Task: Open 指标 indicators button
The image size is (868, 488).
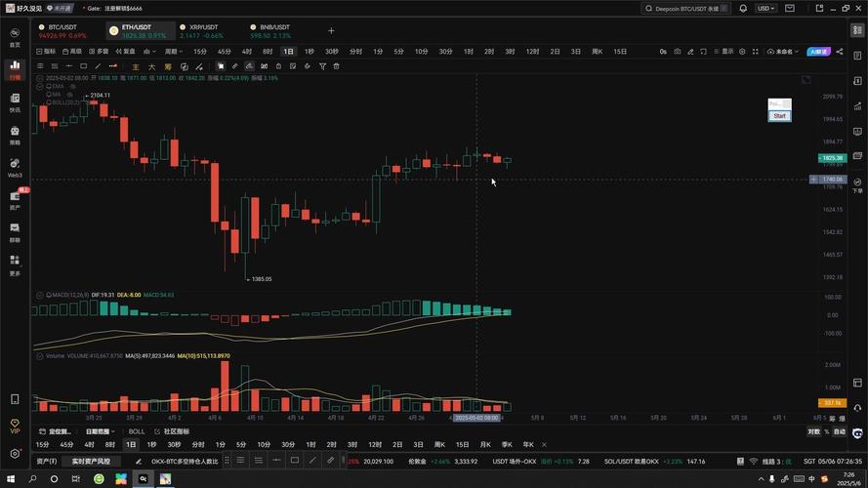Action: point(46,52)
